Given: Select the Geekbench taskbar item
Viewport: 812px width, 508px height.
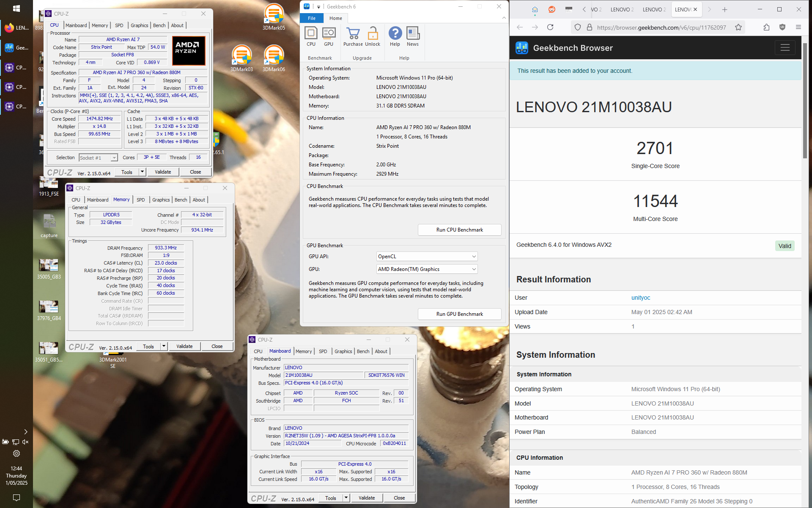Looking at the screenshot, I should tap(16, 48).
